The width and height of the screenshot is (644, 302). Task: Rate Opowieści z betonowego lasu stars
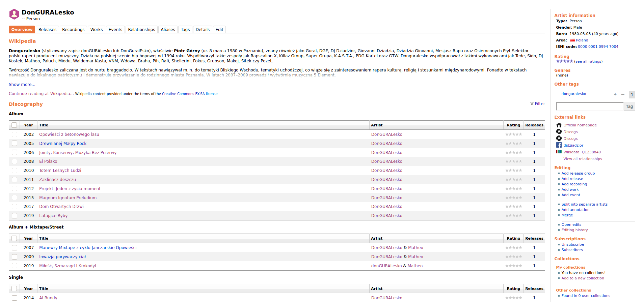(x=513, y=134)
